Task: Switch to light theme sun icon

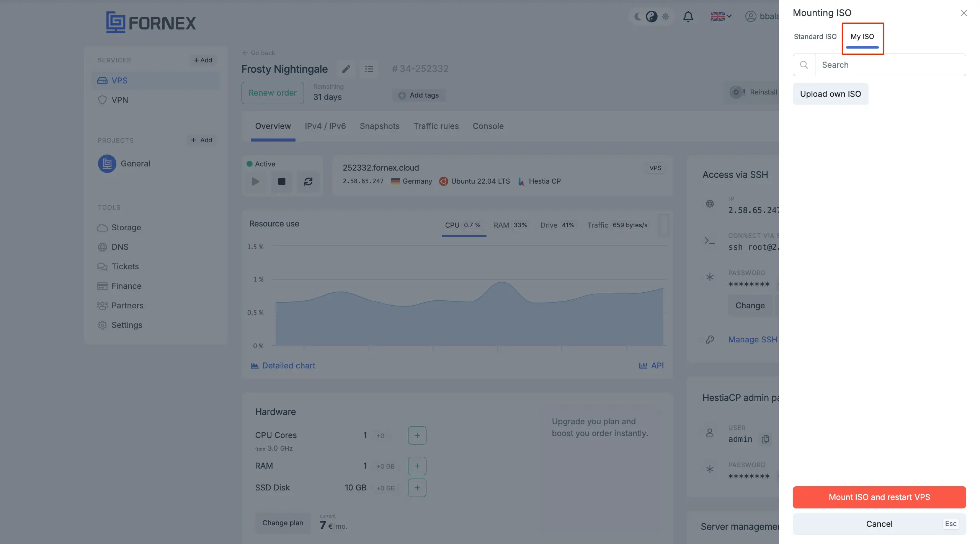Action: 665,16
